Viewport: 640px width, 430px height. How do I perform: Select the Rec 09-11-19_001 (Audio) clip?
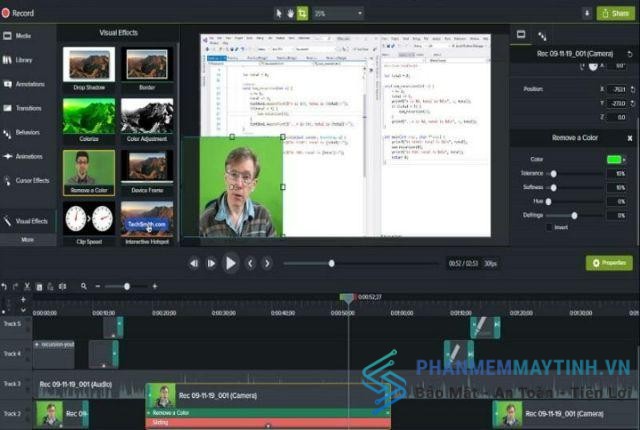pos(76,384)
